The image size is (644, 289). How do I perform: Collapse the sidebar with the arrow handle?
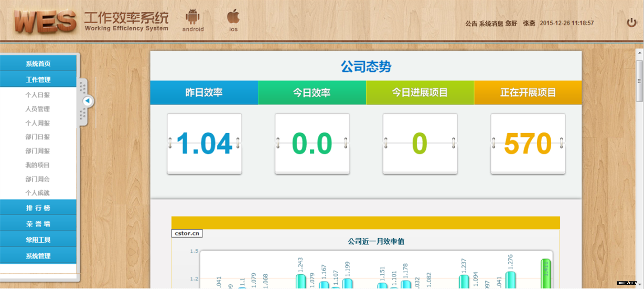pyautogui.click(x=88, y=101)
